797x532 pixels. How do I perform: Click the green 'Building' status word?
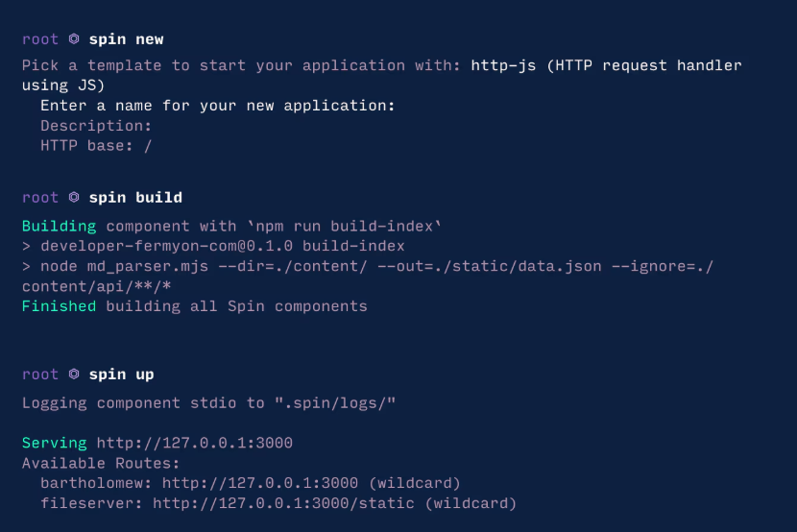[x=59, y=227]
